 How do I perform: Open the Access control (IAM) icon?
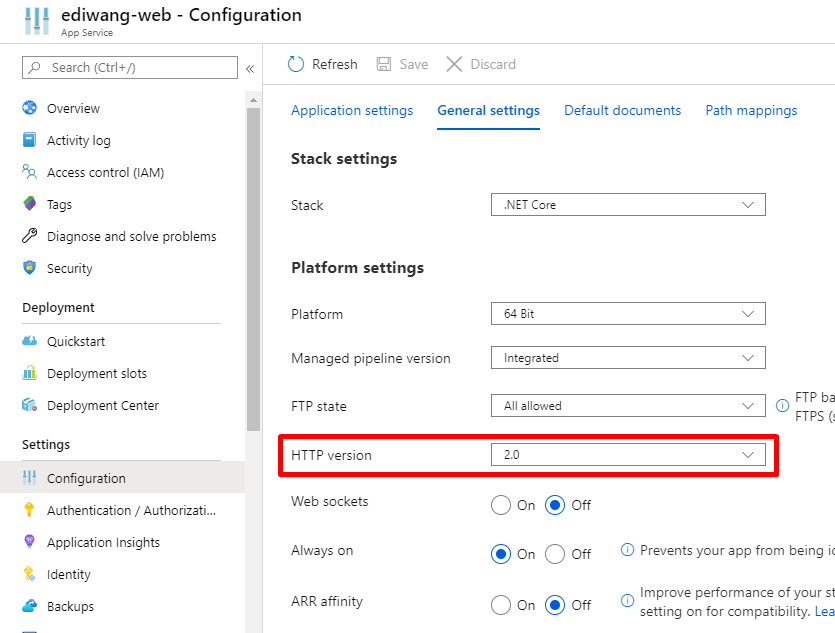point(30,172)
